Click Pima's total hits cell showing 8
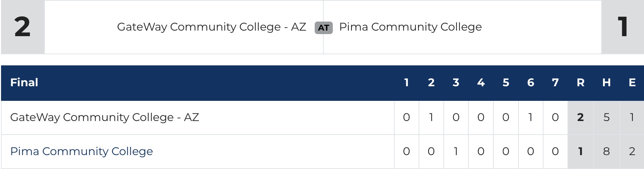Viewport: 644px width, 169px height. (606, 151)
